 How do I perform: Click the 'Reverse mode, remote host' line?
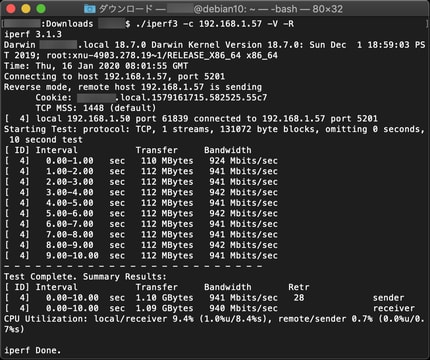click(133, 87)
